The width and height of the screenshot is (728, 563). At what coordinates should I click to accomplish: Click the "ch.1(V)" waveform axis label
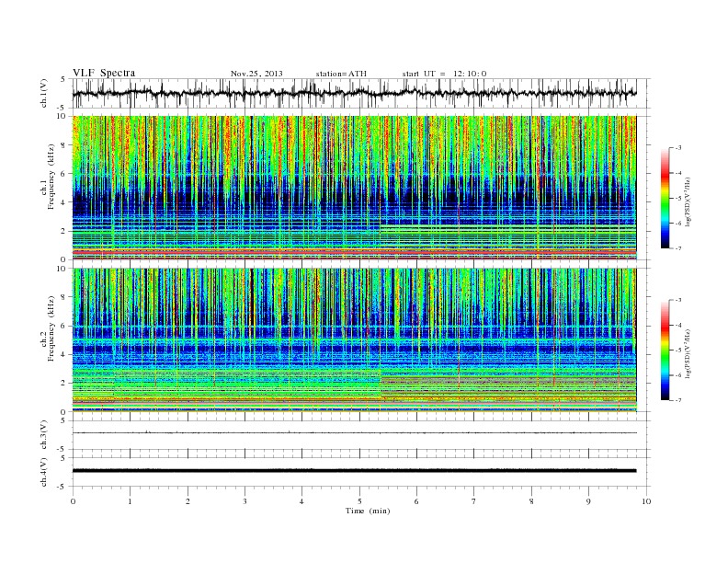pyautogui.click(x=44, y=93)
